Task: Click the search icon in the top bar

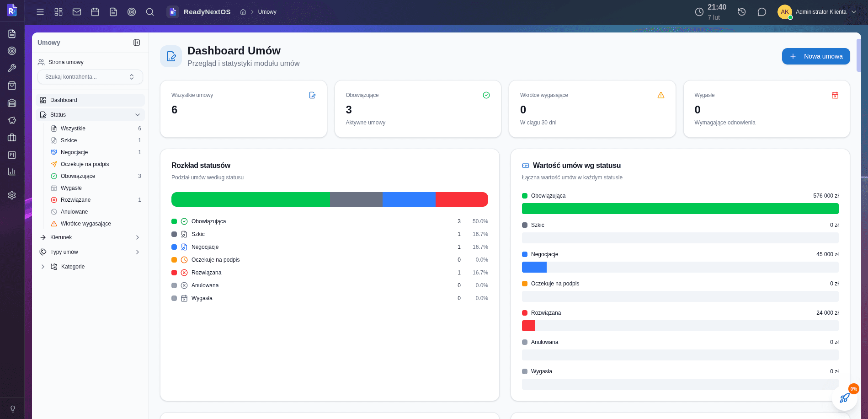Action: point(150,12)
